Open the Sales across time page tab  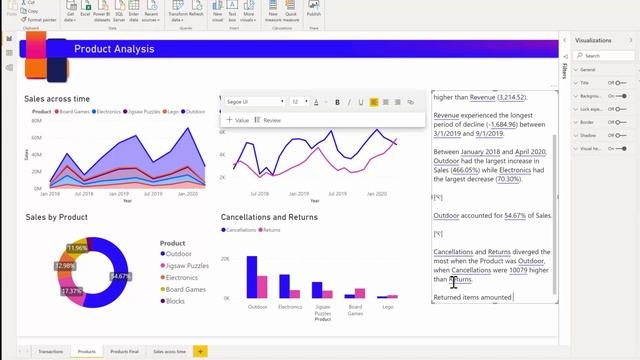169,351
